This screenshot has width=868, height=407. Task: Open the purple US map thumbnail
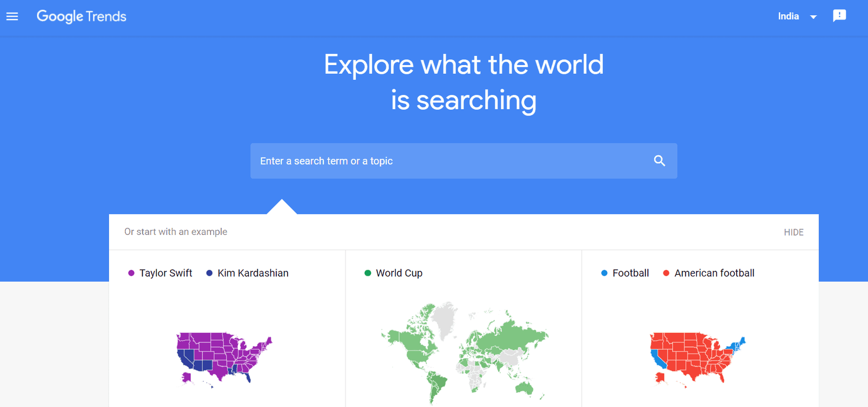[x=224, y=359]
